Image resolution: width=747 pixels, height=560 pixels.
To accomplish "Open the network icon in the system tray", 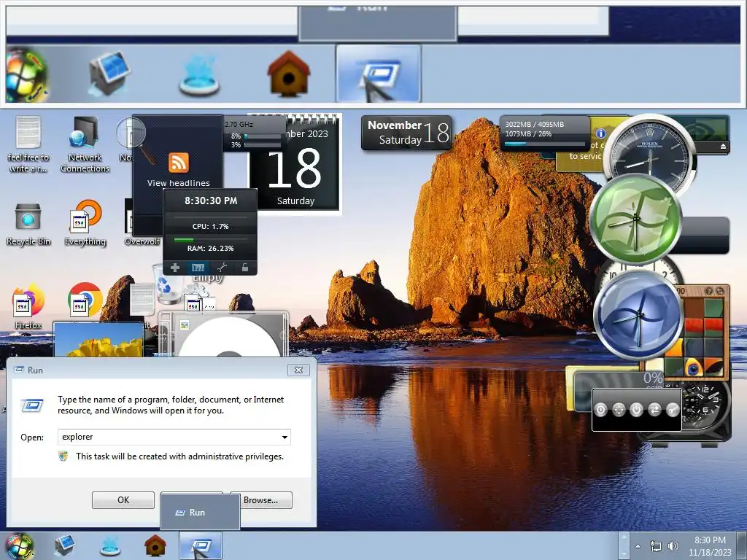I will point(656,546).
